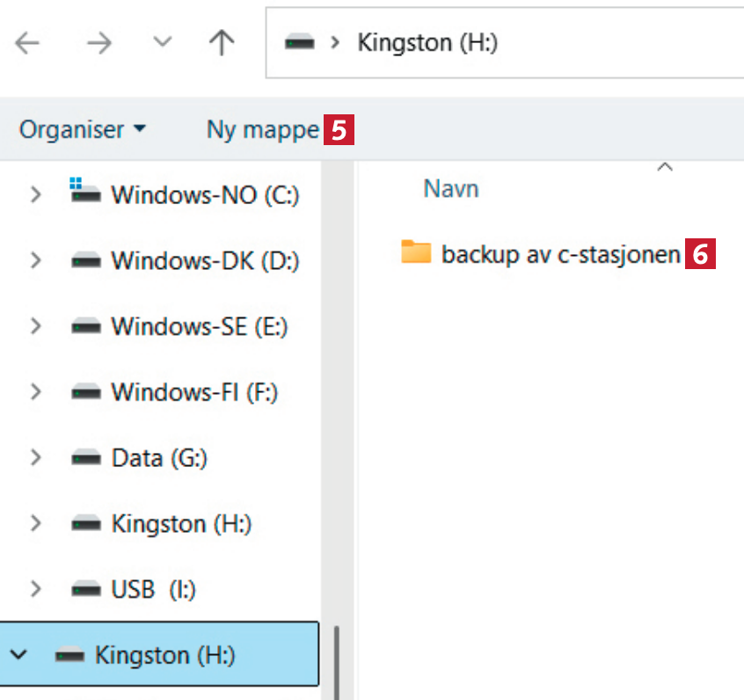744x700 pixels.
Task: Sort files by the Navn column header
Action: click(x=450, y=188)
